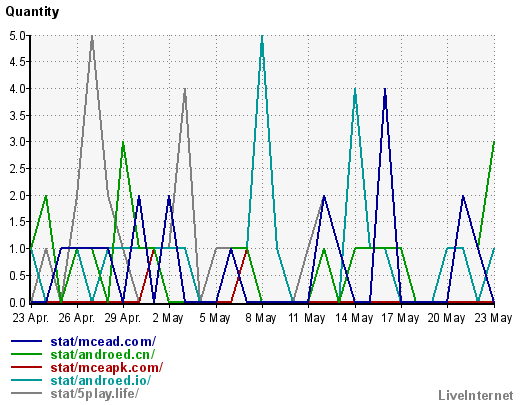Open the stat/androed.cn/ legend link

pos(102,354)
